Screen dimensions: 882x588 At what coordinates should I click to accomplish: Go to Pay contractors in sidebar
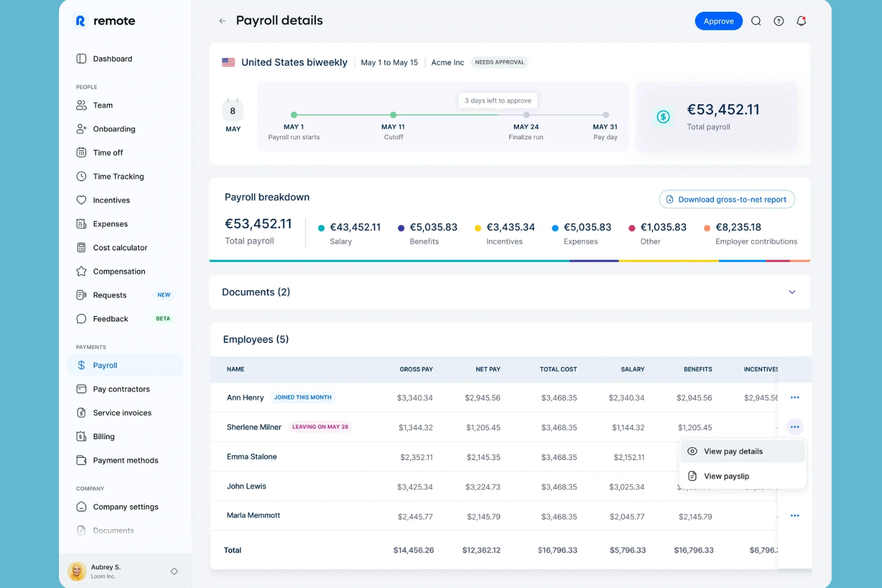[x=121, y=389]
